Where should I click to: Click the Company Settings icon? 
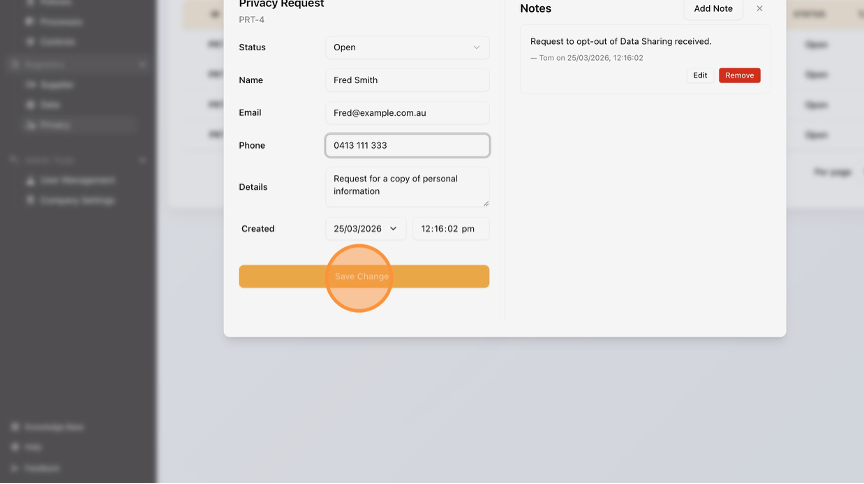pyautogui.click(x=31, y=200)
